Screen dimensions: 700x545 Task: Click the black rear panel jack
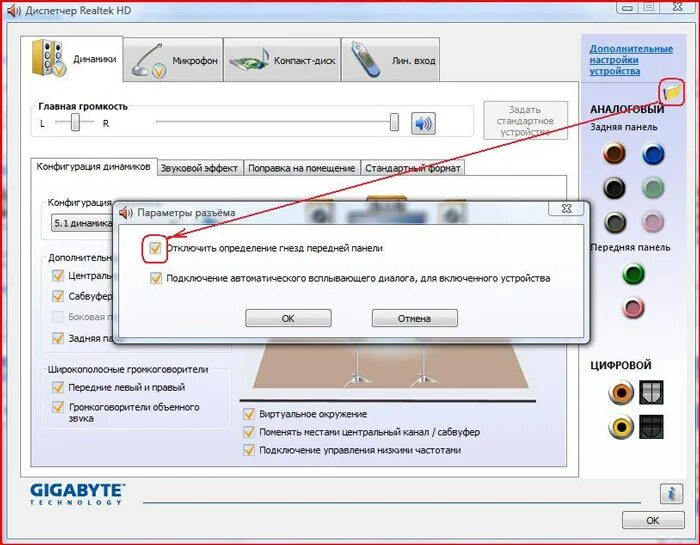(614, 188)
